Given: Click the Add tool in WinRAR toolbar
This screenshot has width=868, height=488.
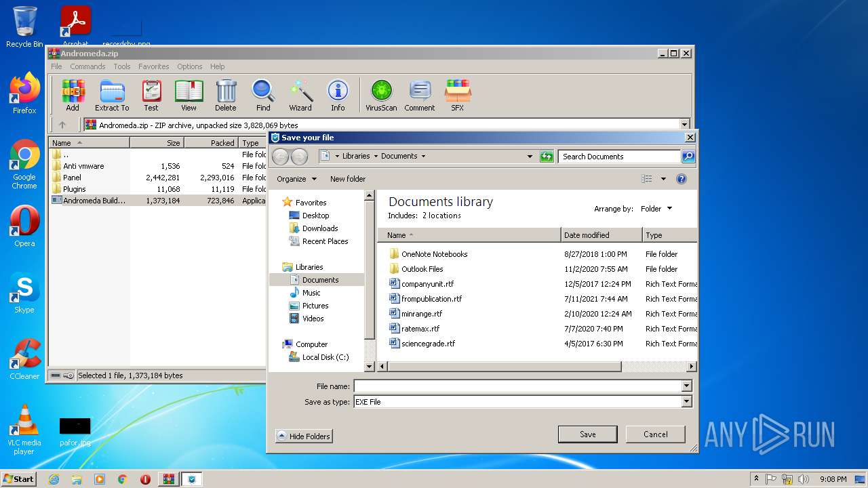Looking at the screenshot, I should click(x=73, y=95).
